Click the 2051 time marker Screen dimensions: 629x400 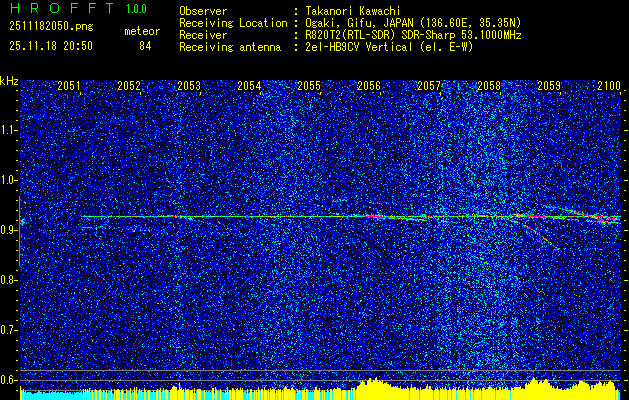pyautogui.click(x=69, y=86)
